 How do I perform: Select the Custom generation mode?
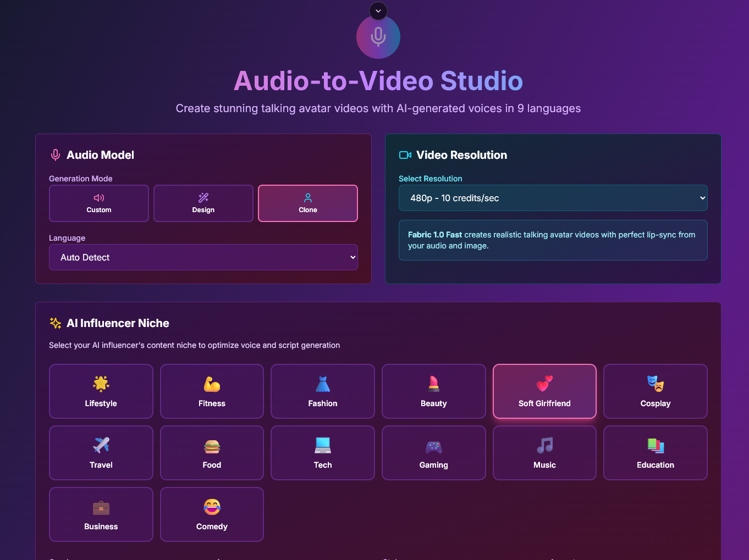(x=99, y=203)
